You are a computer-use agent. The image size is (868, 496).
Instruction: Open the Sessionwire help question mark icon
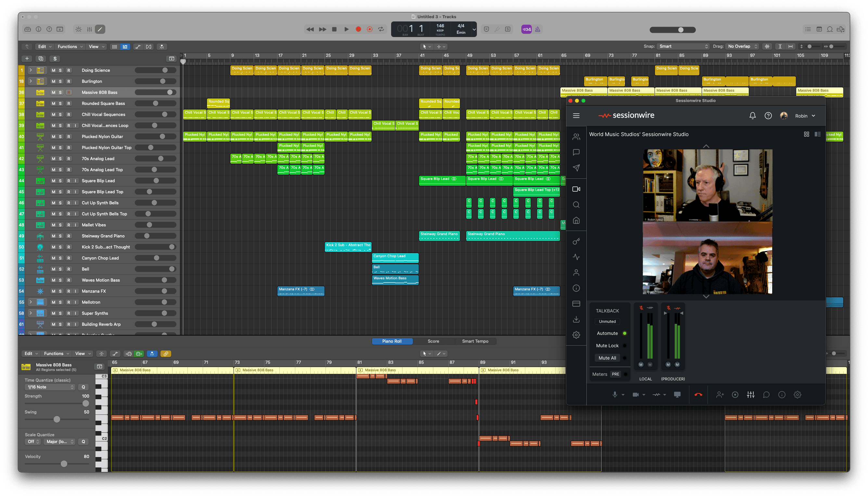click(x=768, y=116)
